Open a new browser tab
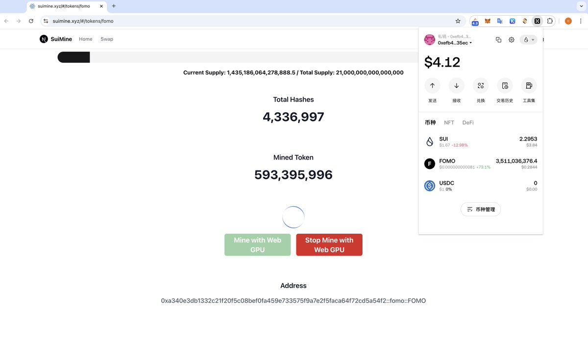588x364 pixels. coord(114,6)
